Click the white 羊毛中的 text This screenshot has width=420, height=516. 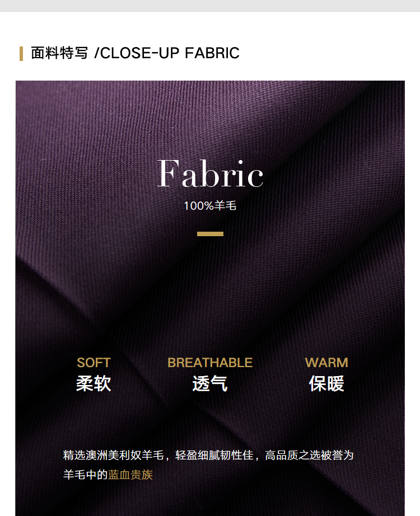[x=85, y=475]
